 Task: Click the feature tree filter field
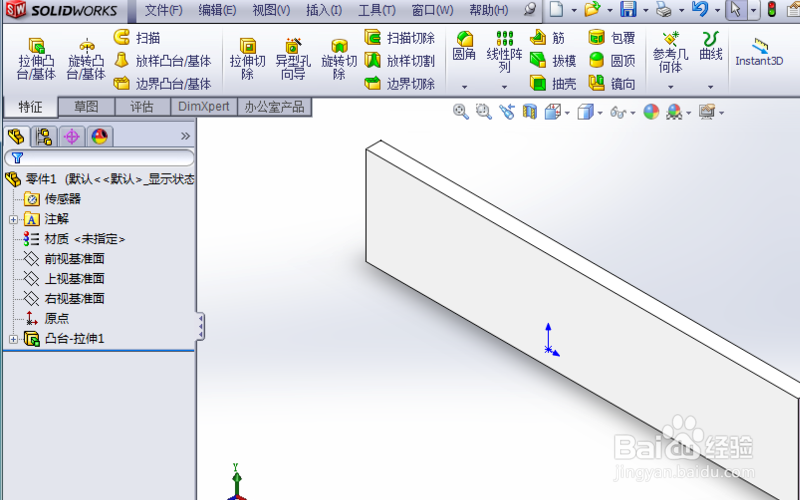[99, 158]
